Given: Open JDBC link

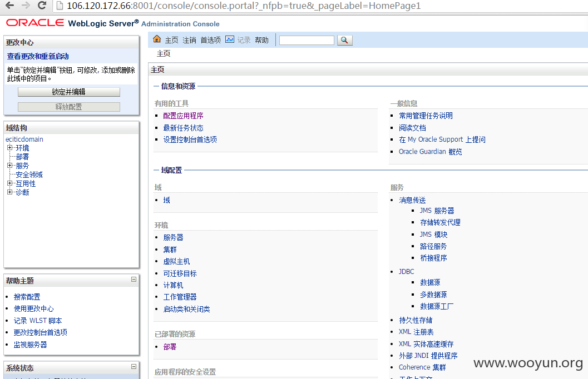Looking at the screenshot, I should pyautogui.click(x=406, y=272).
